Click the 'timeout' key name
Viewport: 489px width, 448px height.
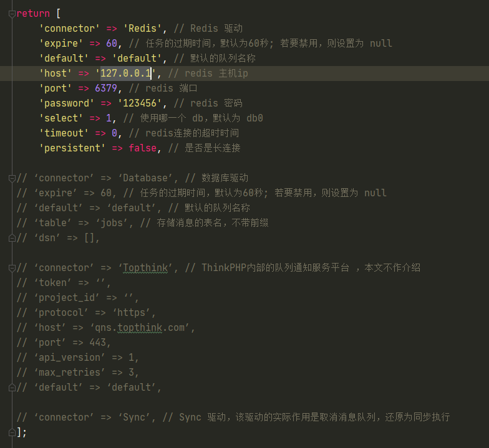point(64,133)
